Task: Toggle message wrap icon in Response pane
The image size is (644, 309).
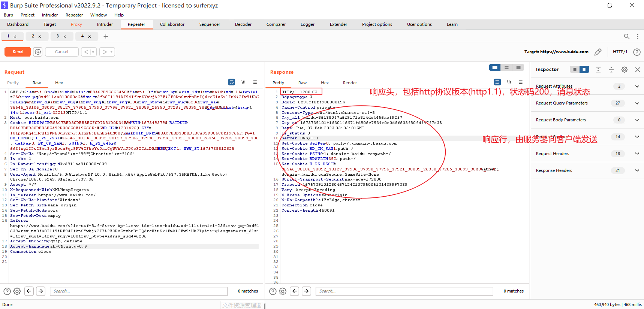Action: click(497, 82)
